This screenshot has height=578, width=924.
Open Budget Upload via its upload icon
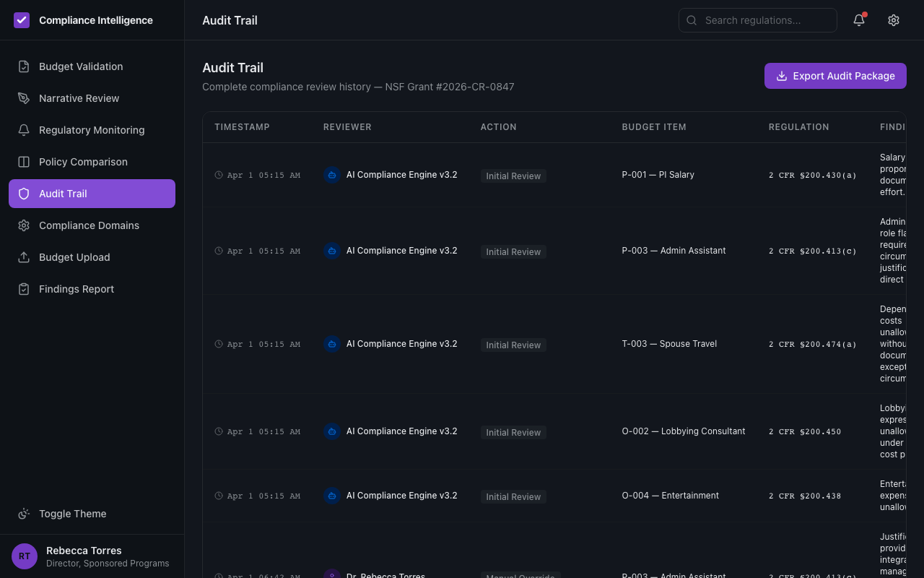click(x=24, y=256)
